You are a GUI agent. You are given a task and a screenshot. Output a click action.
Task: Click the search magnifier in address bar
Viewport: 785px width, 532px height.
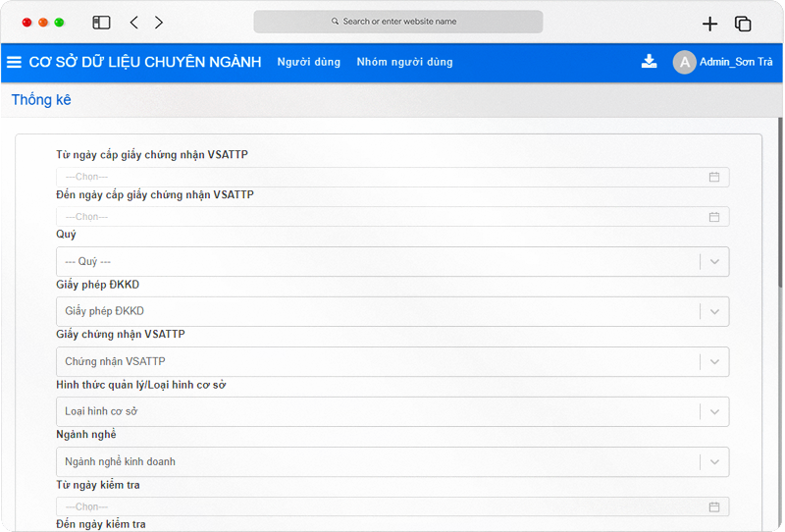[x=335, y=22]
